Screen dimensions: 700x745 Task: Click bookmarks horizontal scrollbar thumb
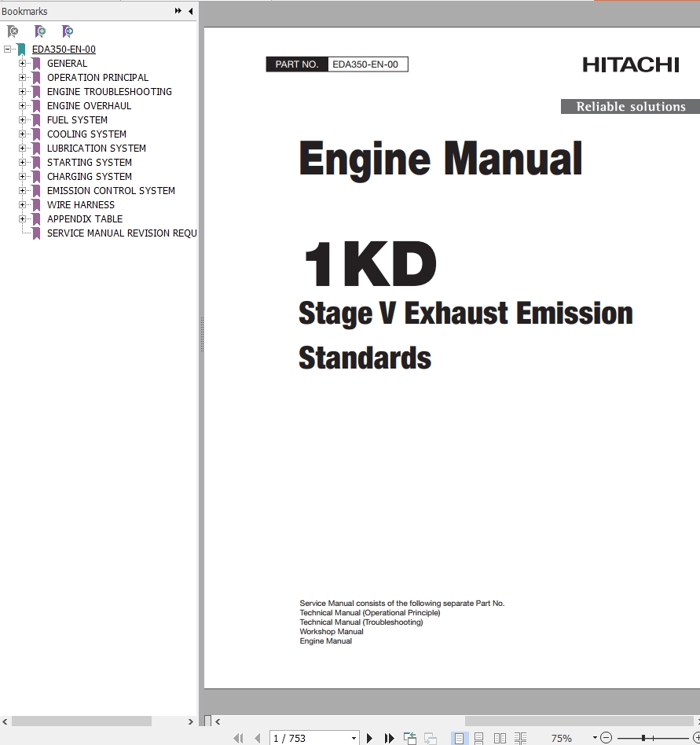(x=81, y=721)
